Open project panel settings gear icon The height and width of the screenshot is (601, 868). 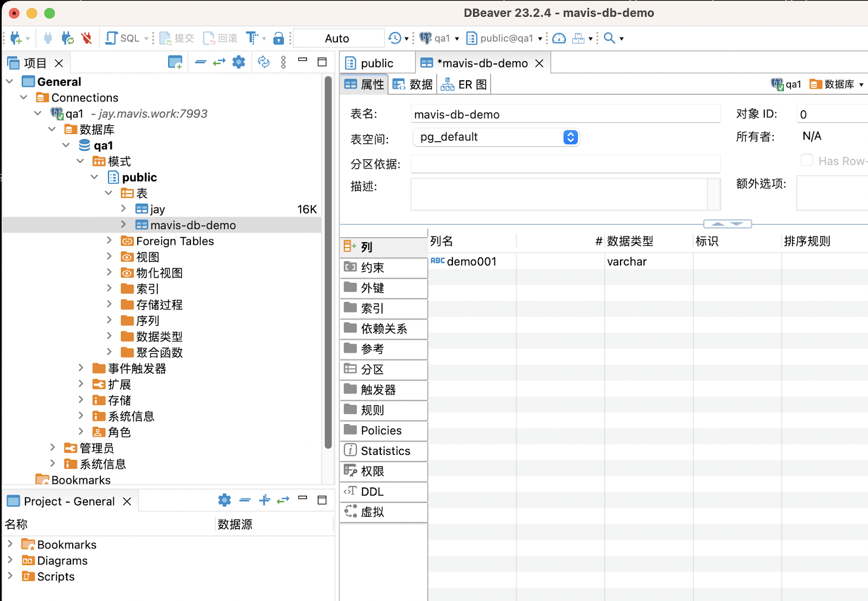[x=239, y=62]
